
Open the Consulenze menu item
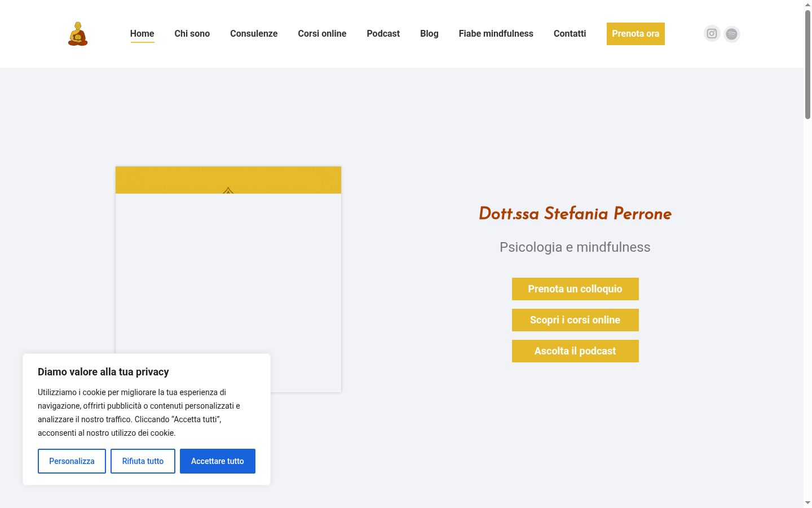[x=254, y=34]
